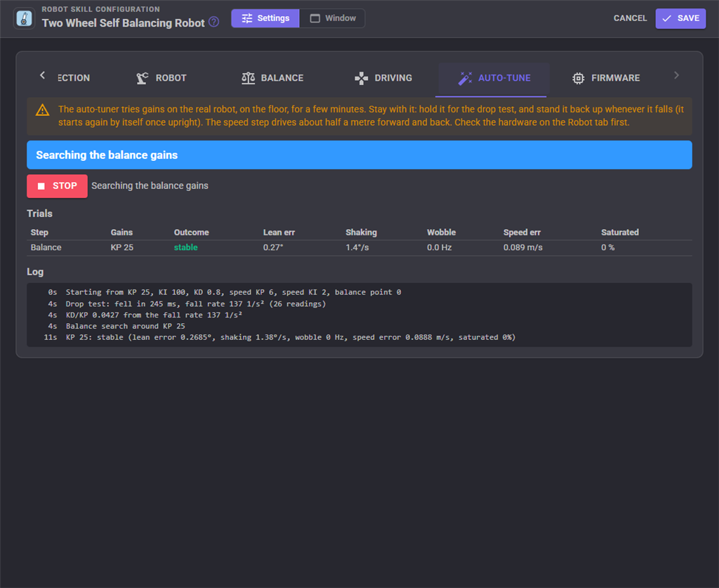This screenshot has height=588, width=719.
Task: Click the Gains column header
Action: point(121,233)
